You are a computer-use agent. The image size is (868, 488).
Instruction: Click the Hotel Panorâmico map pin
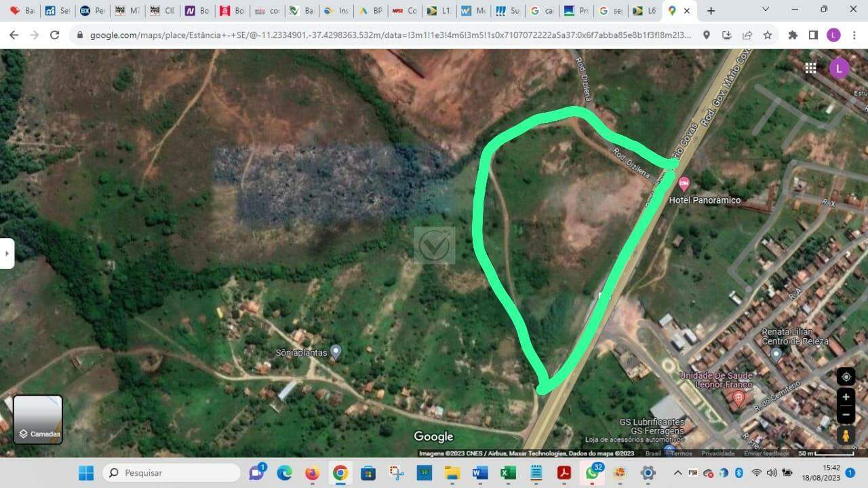[x=684, y=183]
